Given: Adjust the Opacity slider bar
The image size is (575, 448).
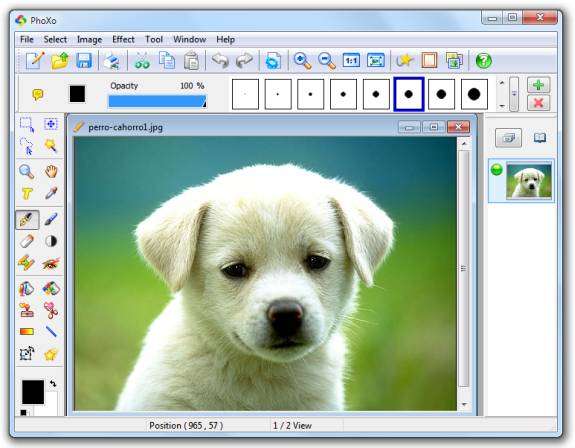Looking at the screenshot, I should (x=157, y=102).
